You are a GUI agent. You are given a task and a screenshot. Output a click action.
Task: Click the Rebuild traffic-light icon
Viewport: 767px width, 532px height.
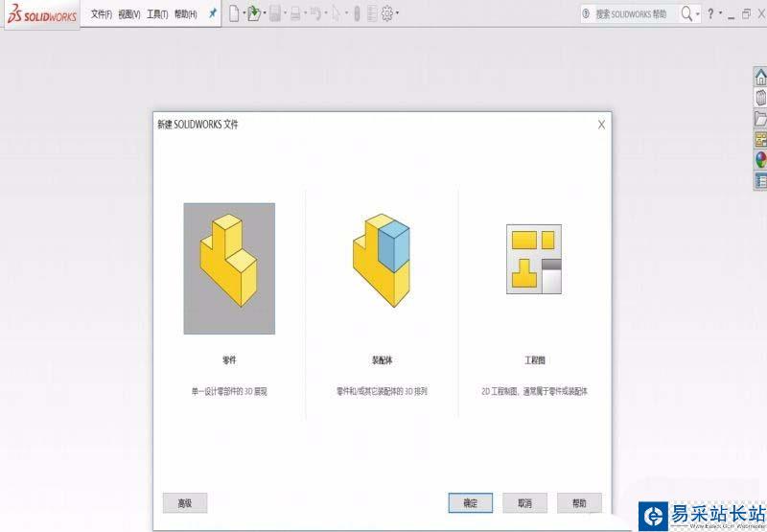(x=357, y=13)
